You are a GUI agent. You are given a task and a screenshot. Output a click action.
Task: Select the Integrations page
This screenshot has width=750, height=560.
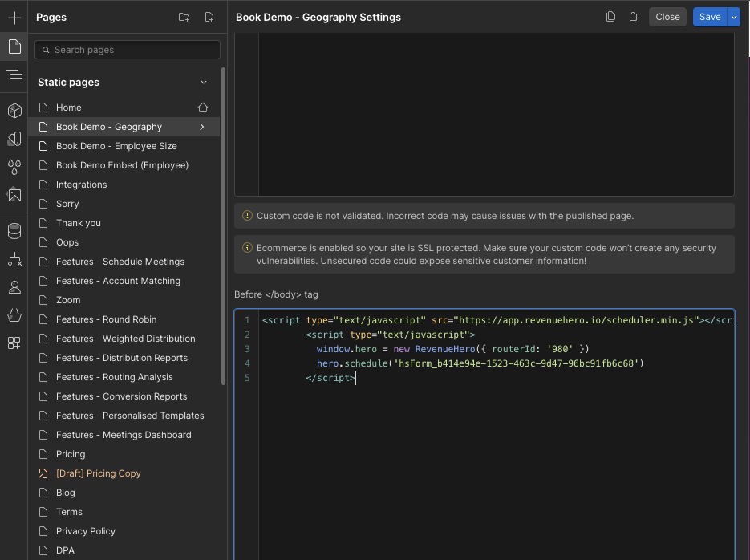pos(124,185)
